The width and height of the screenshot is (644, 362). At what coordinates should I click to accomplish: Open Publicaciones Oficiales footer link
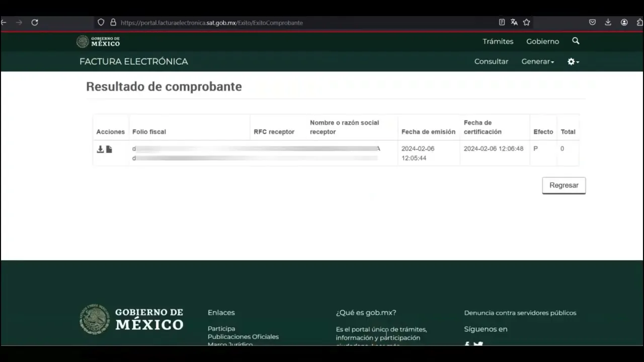click(x=243, y=336)
